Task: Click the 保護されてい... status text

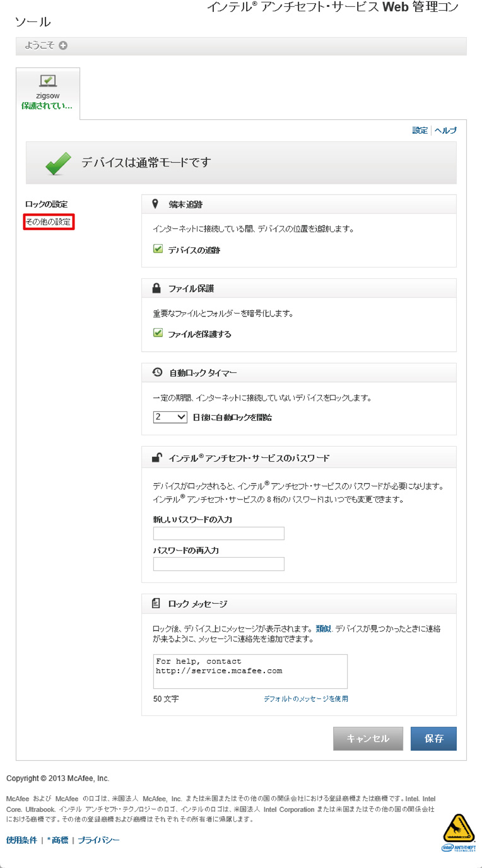Action: [47, 106]
